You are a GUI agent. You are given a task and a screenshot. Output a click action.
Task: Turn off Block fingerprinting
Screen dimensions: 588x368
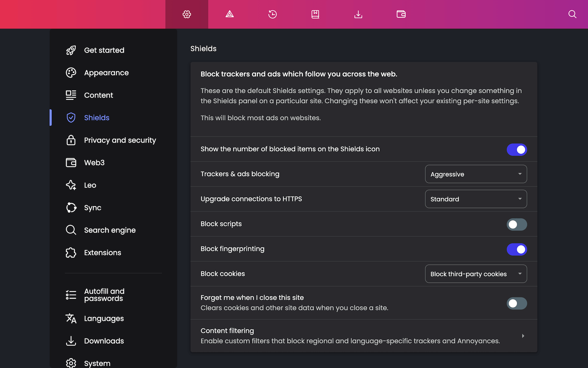[x=516, y=249]
